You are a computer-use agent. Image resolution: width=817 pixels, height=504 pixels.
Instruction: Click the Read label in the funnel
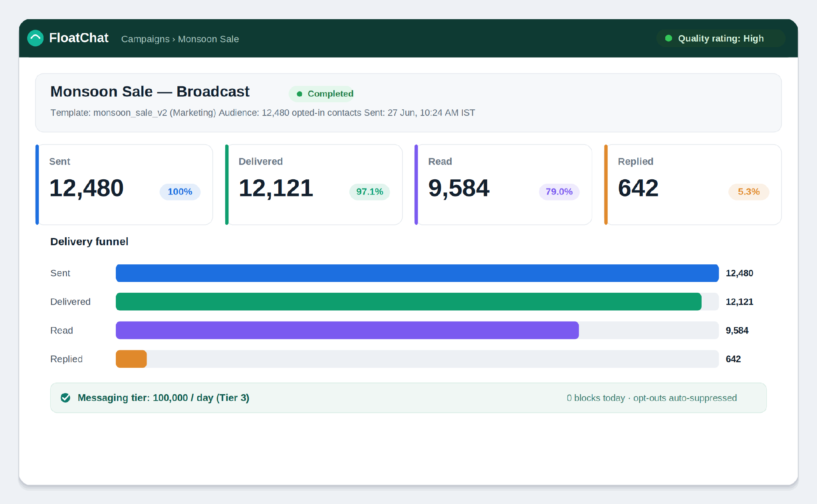pyautogui.click(x=61, y=330)
